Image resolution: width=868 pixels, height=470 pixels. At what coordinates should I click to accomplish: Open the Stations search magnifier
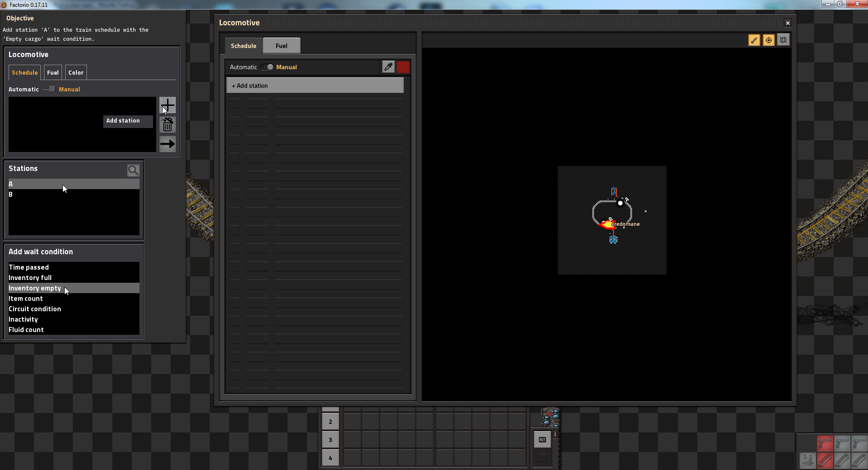[133, 170]
